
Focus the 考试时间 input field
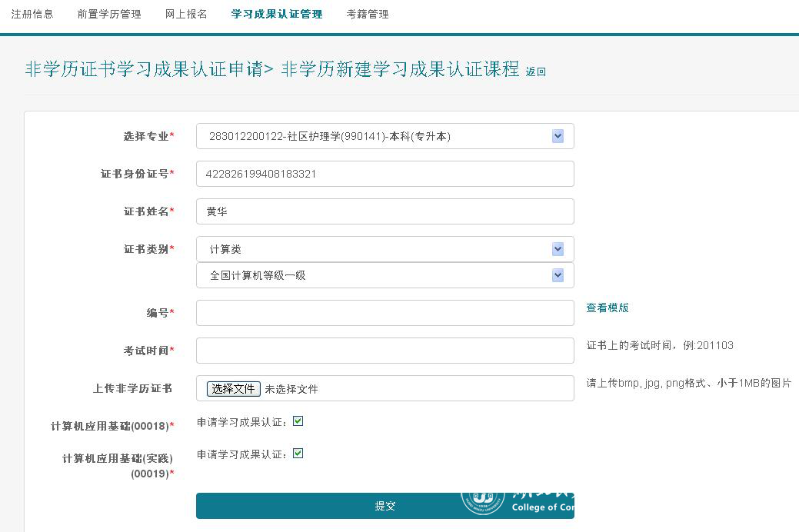[x=385, y=351]
